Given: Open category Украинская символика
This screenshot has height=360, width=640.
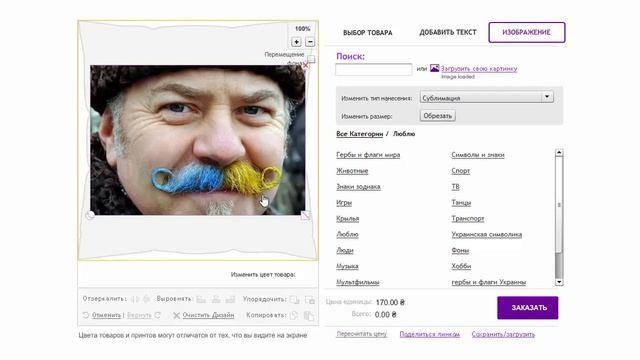Looking at the screenshot, I should [487, 234].
